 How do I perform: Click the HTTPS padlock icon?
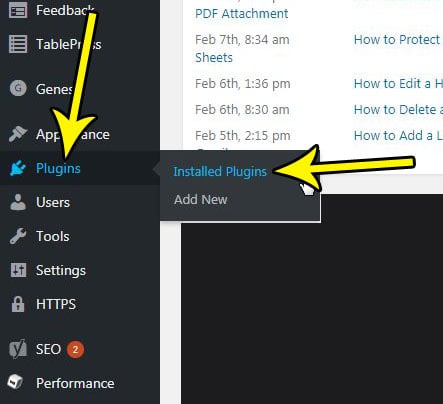[18, 304]
